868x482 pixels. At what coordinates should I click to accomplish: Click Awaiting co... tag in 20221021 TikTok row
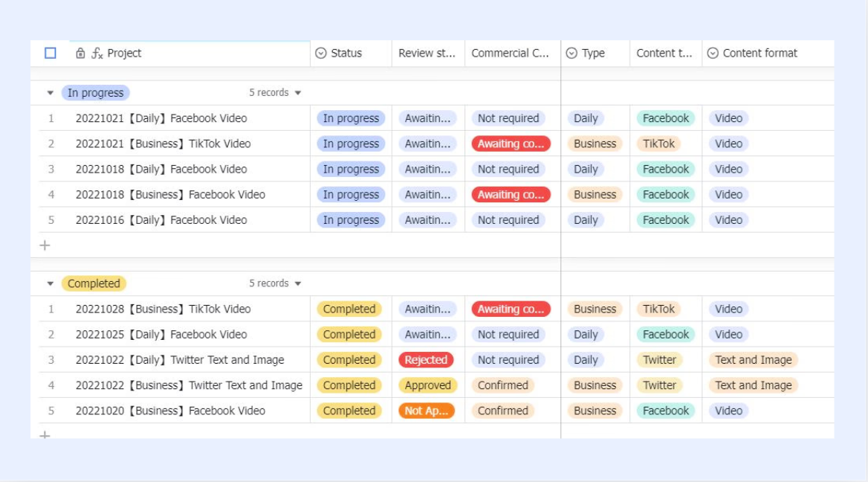(x=511, y=144)
